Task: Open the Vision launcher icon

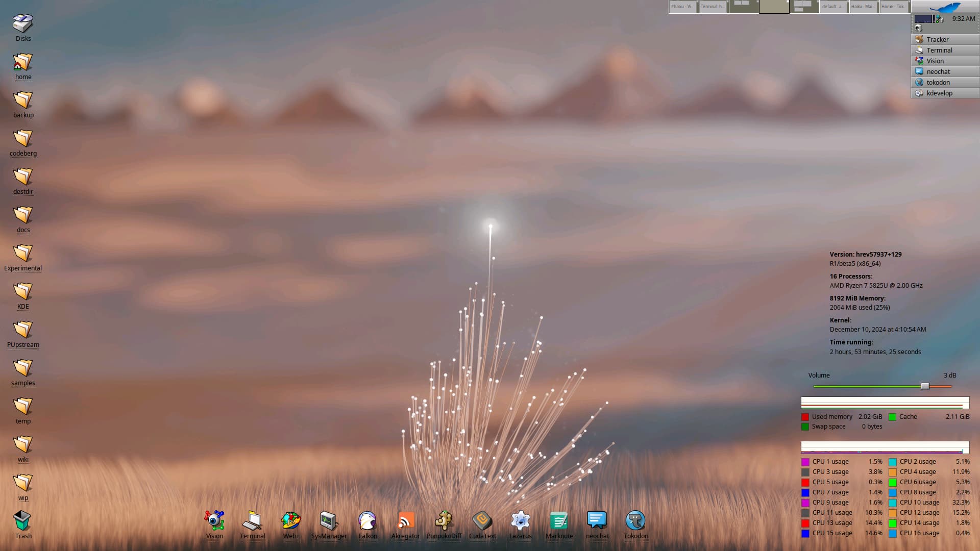Action: (214, 520)
